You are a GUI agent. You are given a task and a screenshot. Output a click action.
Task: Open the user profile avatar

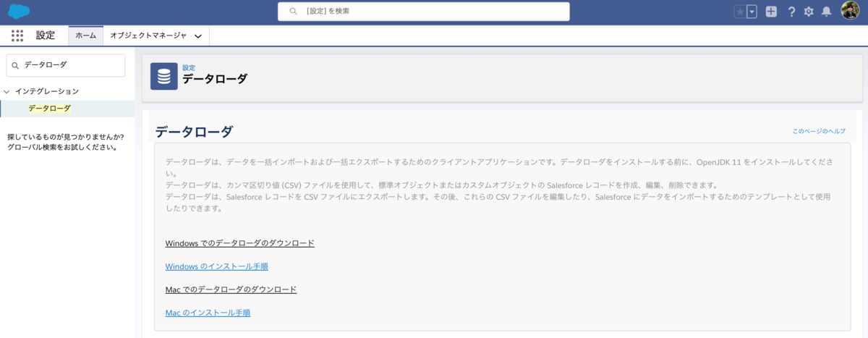(850, 11)
